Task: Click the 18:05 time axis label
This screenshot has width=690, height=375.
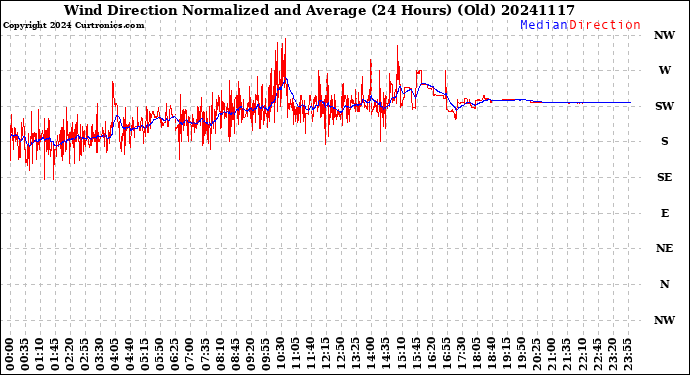Action: pyautogui.click(x=476, y=354)
